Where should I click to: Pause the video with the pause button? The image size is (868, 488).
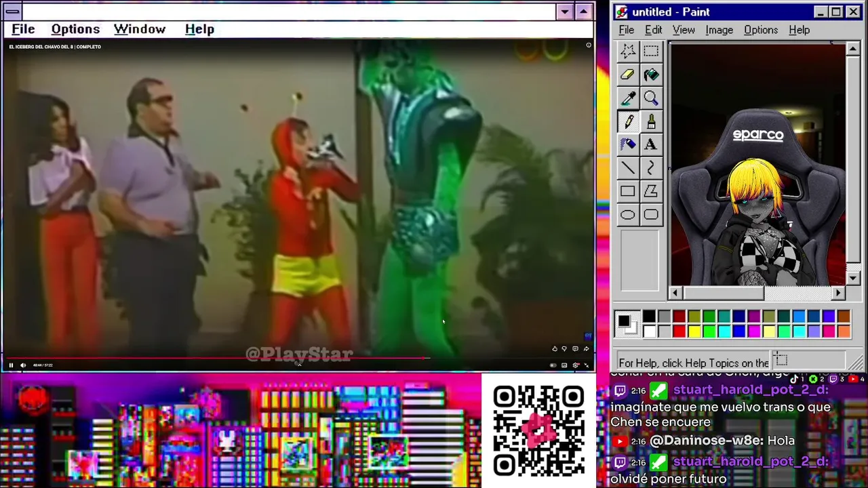[11, 365]
